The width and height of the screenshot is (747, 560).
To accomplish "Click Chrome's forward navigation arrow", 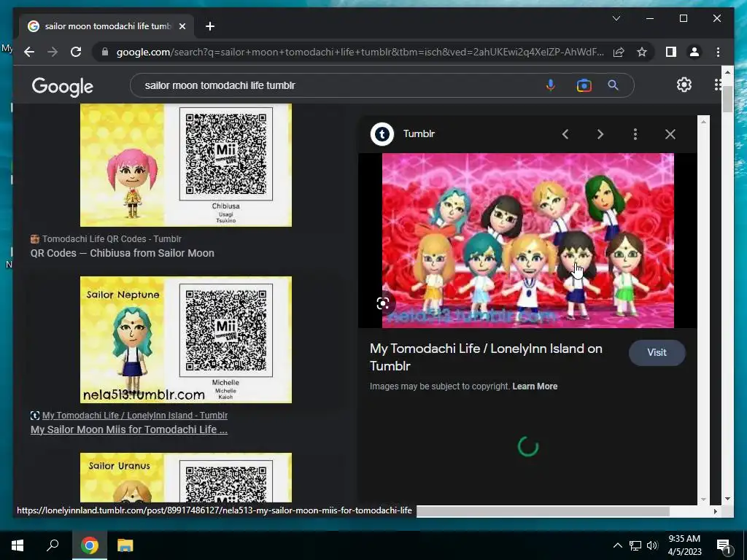I will pos(53,52).
